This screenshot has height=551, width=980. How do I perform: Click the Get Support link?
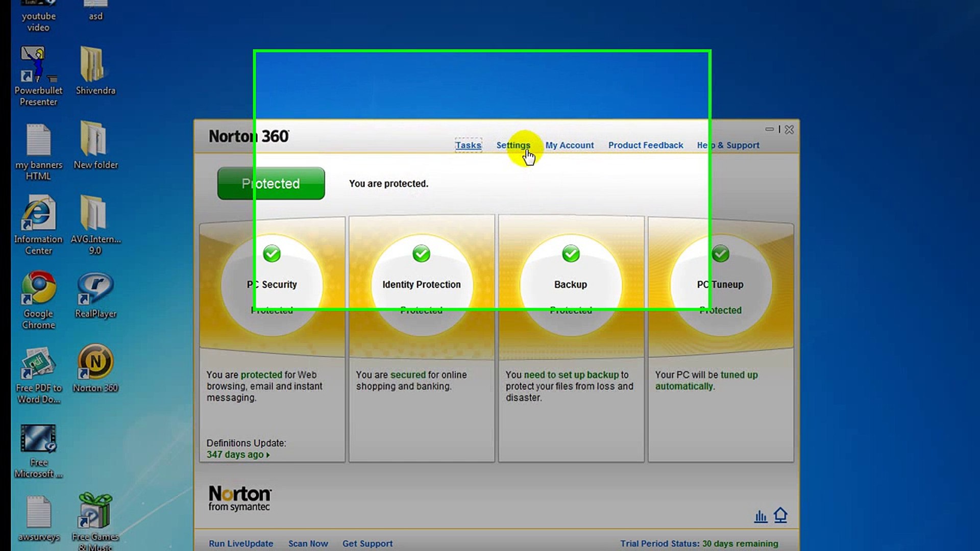tap(367, 544)
